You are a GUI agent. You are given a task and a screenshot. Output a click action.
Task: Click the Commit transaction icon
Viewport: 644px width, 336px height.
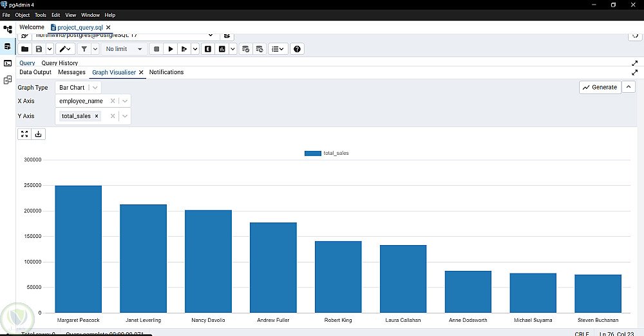click(x=245, y=49)
